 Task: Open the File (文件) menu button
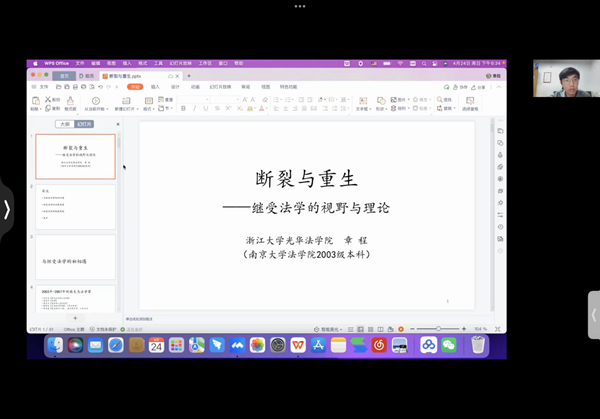coord(44,87)
